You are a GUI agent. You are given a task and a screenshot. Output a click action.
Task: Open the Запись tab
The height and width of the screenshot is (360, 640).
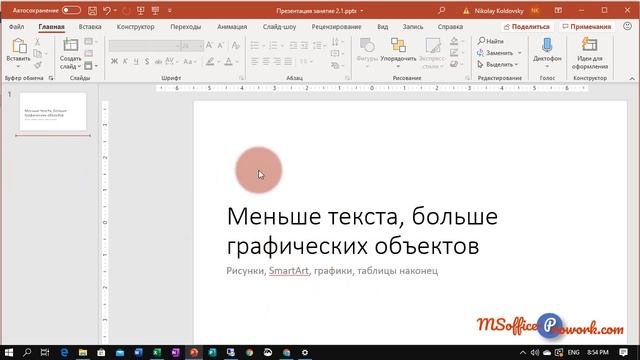click(x=413, y=27)
